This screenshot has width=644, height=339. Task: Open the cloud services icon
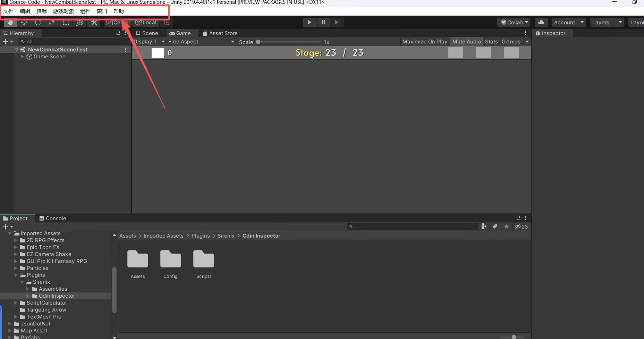(x=541, y=22)
